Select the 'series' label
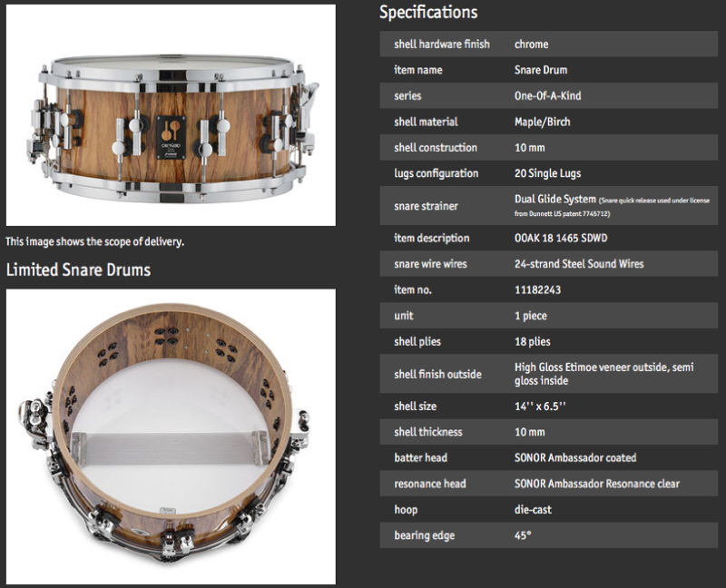726x588 pixels. coord(407,96)
